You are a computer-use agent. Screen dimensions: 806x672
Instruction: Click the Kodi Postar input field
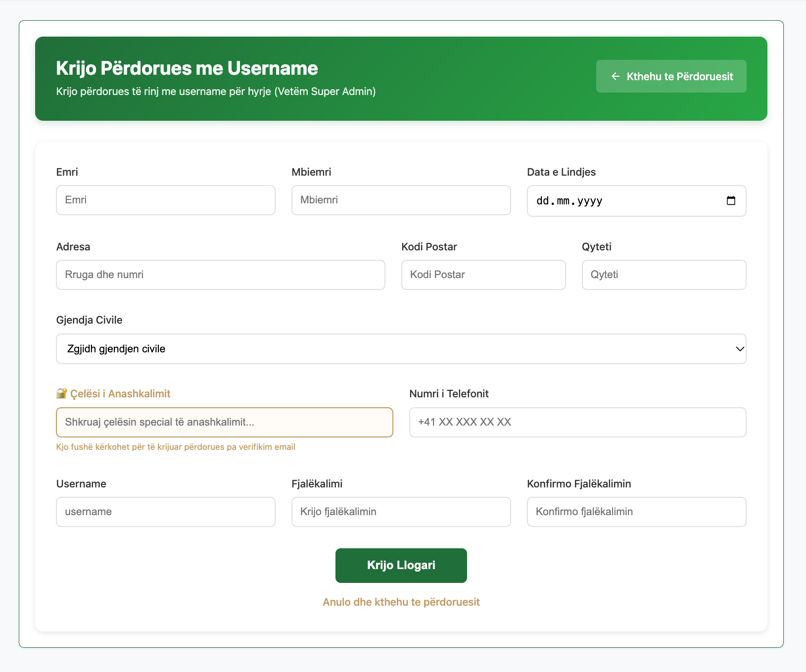point(483,275)
